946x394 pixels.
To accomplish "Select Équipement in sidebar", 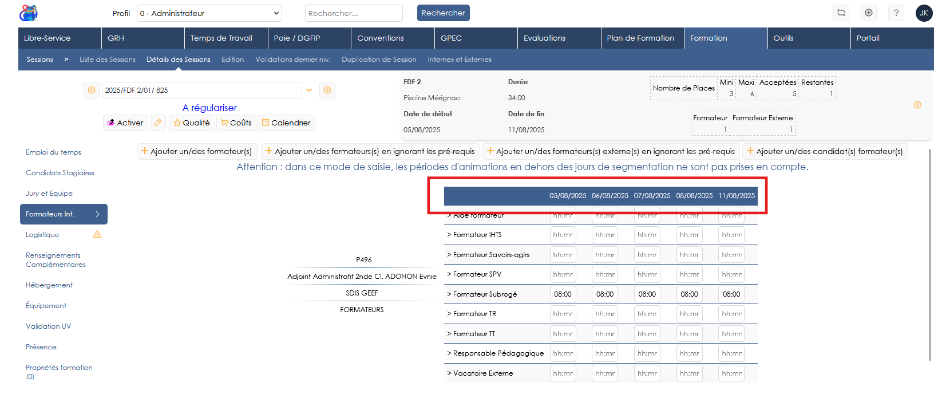I will pyautogui.click(x=46, y=305).
